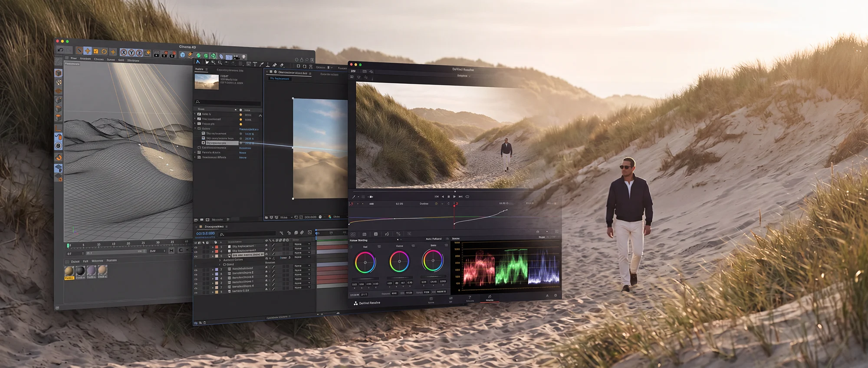Choose the Type (T) tool in After Effects
This screenshot has width=868, height=368.
pyautogui.click(x=255, y=64)
